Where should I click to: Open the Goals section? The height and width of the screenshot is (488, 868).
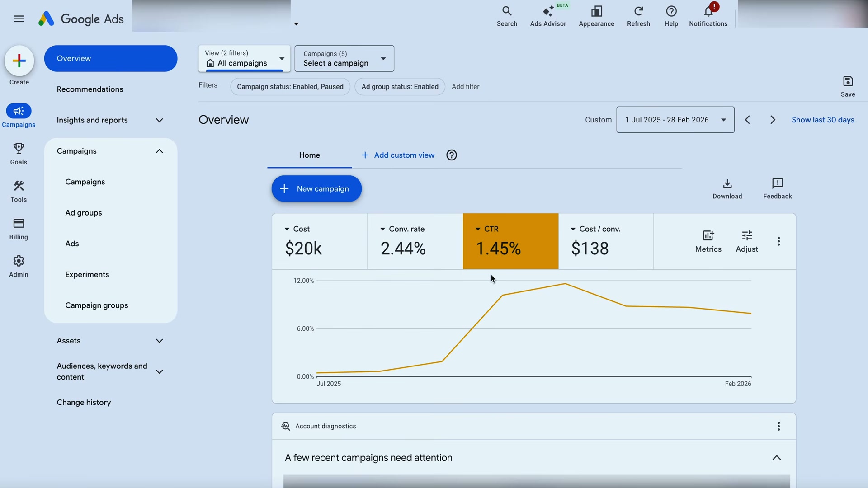pyautogui.click(x=19, y=154)
